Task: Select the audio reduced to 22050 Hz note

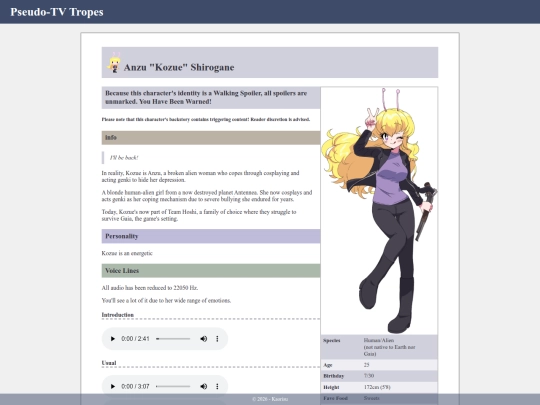Action: (x=150, y=288)
